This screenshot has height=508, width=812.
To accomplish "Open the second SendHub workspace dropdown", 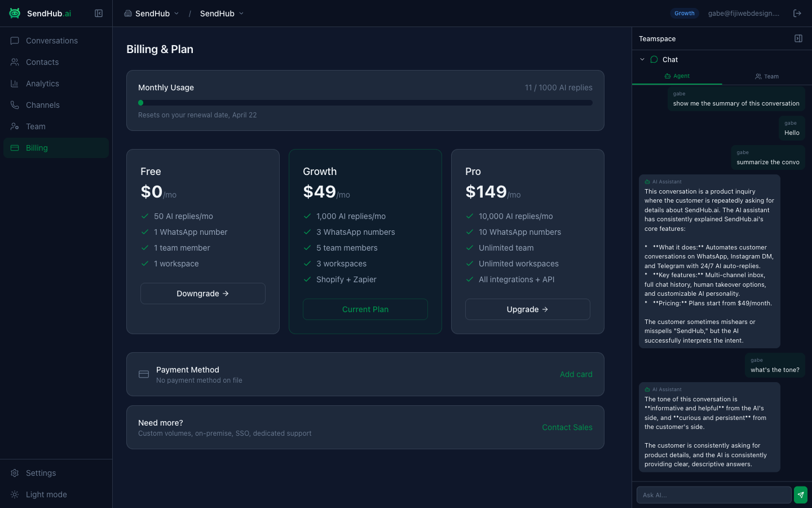I will click(222, 14).
